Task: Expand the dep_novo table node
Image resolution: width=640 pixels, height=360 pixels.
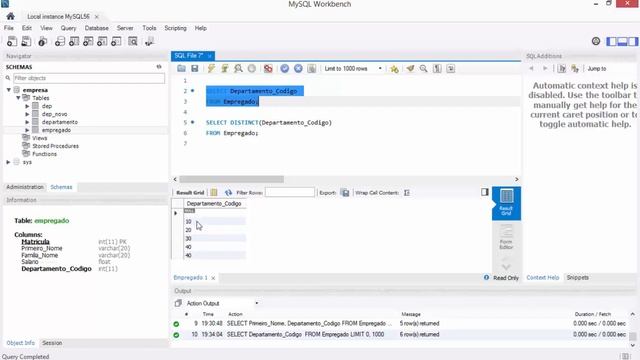Action: pyautogui.click(x=27, y=114)
